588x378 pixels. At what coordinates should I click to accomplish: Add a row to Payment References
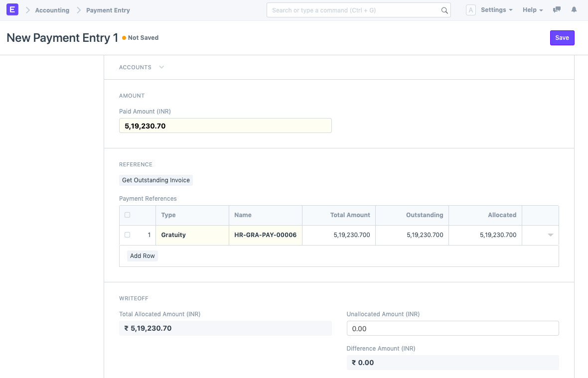coord(142,255)
